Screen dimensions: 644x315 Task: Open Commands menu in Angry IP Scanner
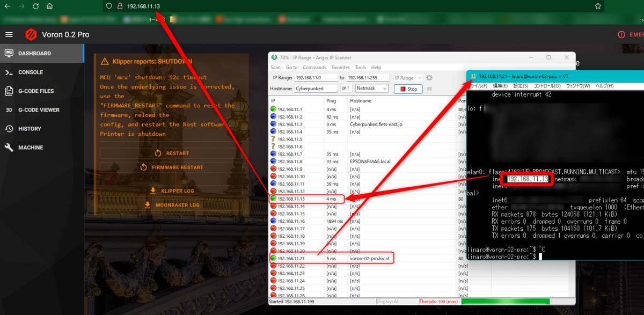(314, 68)
